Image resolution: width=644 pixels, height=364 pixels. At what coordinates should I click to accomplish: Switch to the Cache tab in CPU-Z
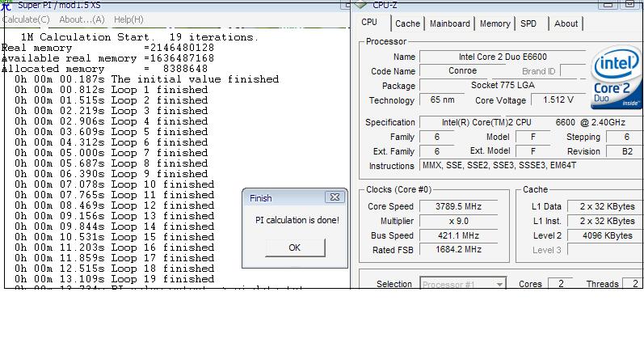click(x=407, y=23)
